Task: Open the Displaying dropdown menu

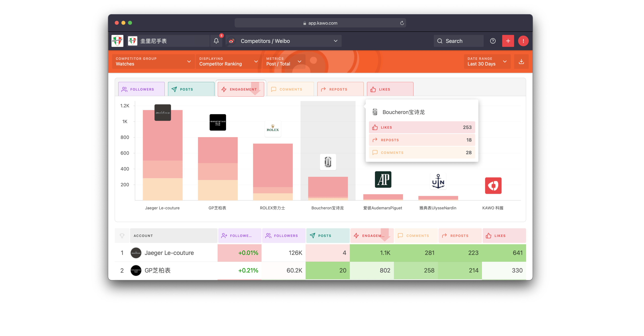Action: point(228,61)
